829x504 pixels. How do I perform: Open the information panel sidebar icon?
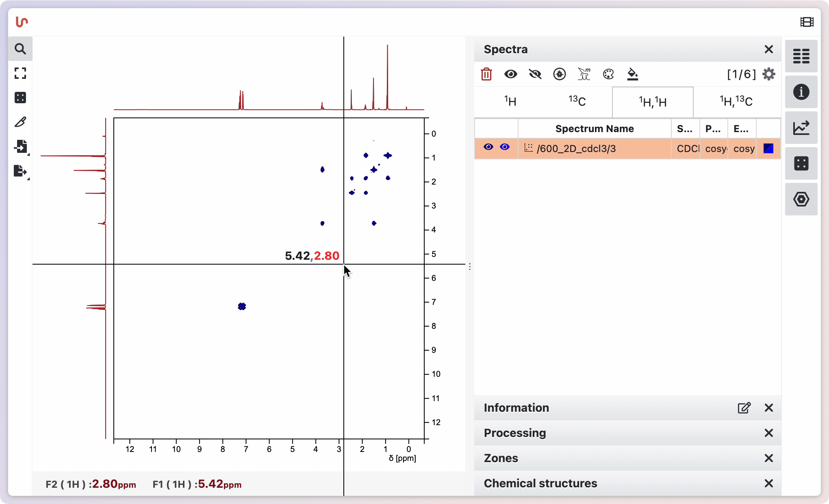(801, 92)
